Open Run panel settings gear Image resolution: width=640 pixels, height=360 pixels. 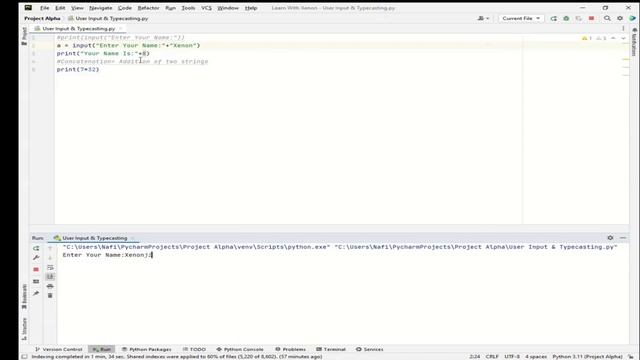tap(610, 238)
